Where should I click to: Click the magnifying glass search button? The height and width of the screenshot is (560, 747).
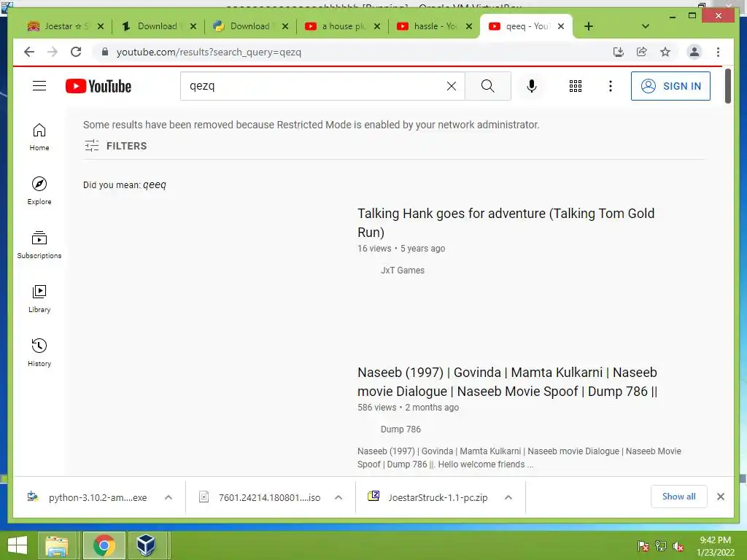[487, 86]
